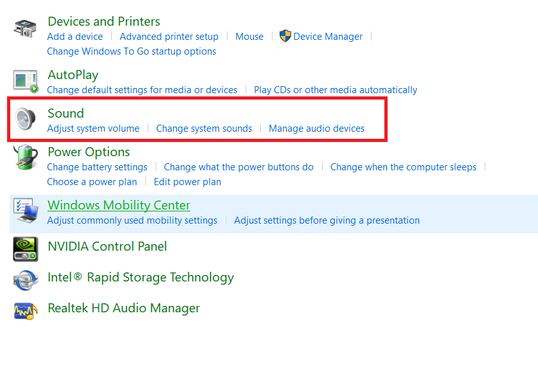Image resolution: width=538 pixels, height=392 pixels.
Task: Open the Windows Mobility Center heading
Action: click(119, 205)
